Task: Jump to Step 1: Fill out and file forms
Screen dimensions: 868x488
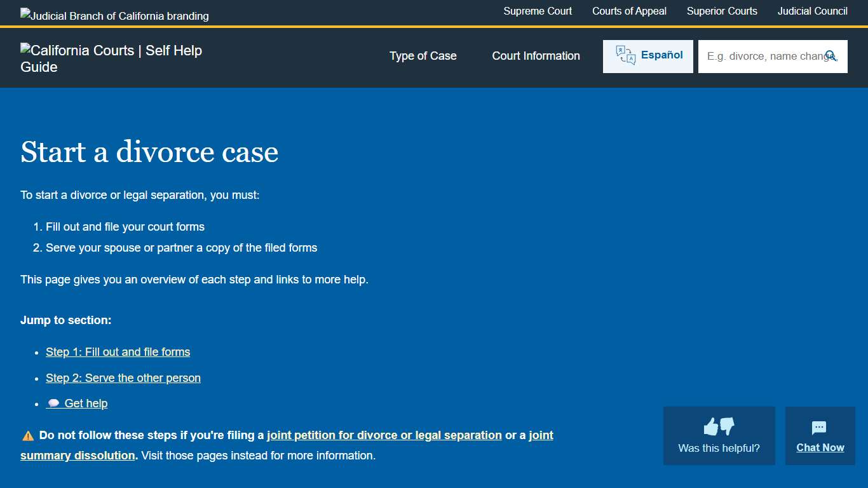Action: [118, 351]
